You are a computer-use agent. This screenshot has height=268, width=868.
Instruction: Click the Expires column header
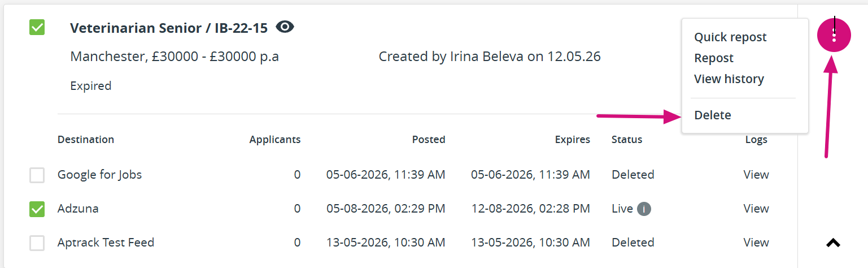click(x=573, y=139)
